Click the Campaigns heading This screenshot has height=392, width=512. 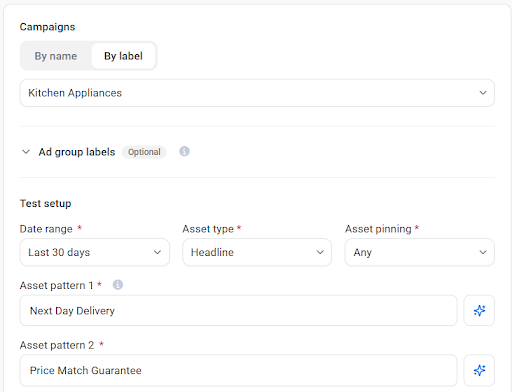point(47,27)
